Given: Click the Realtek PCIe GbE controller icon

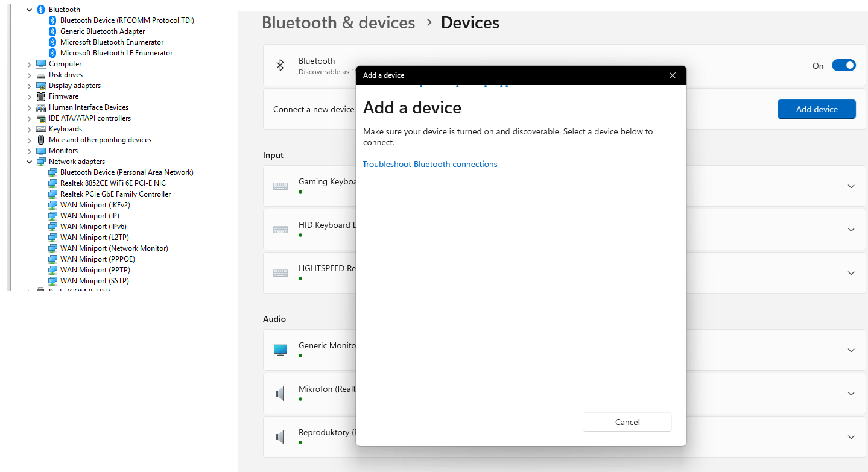Looking at the screenshot, I should click(52, 194).
